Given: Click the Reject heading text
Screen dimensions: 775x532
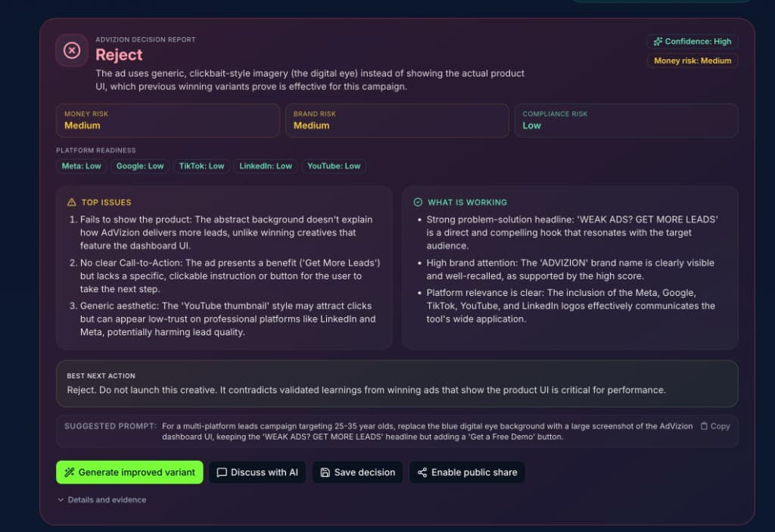Looking at the screenshot, I should [119, 54].
